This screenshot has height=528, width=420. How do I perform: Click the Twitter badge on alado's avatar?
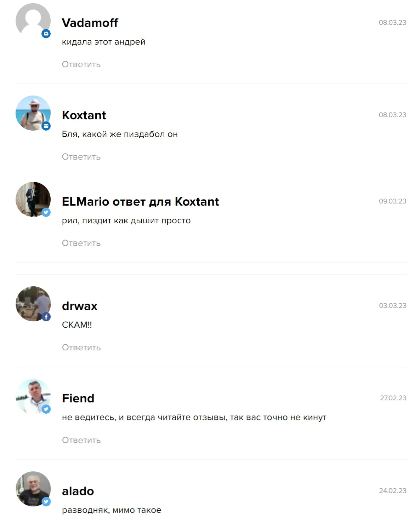pos(46,501)
